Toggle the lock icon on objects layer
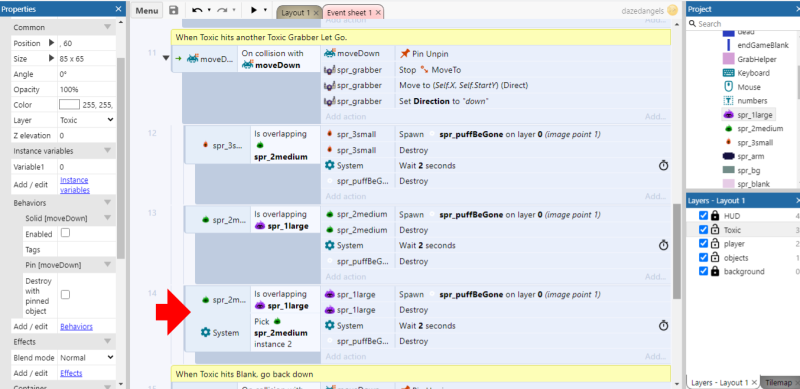This screenshot has height=389, width=800. click(x=715, y=257)
